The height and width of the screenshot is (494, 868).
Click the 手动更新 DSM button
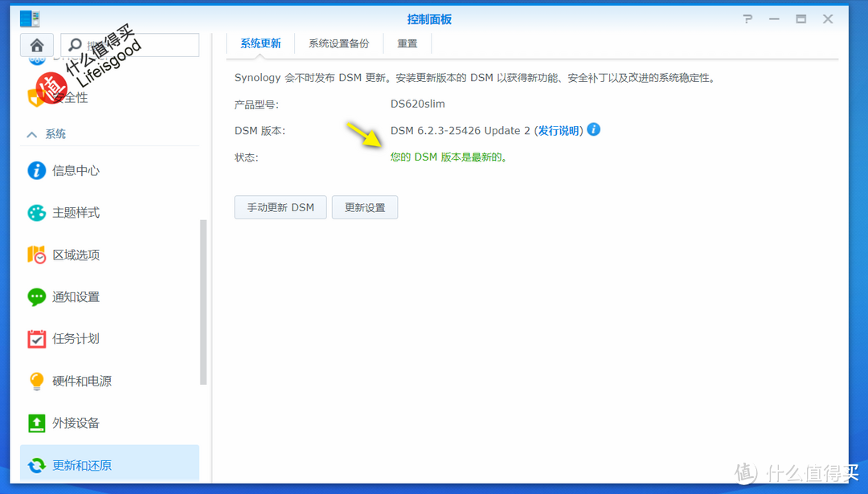tap(280, 207)
